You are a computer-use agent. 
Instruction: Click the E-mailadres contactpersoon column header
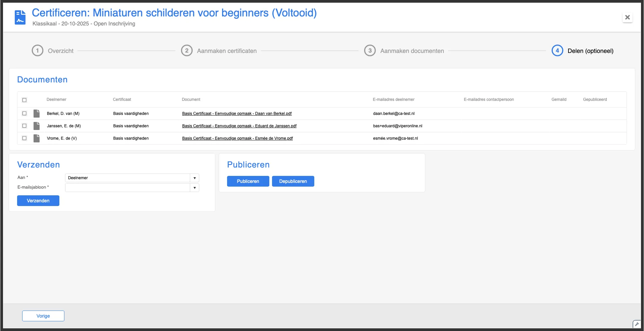pos(489,100)
